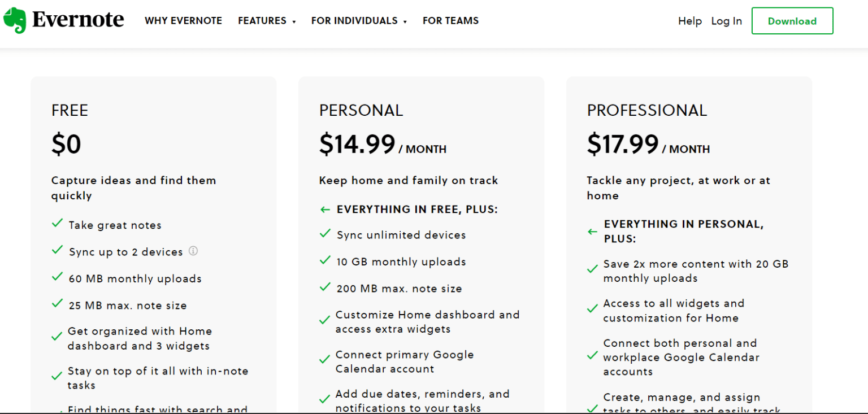
Task: Click the Professional $17.99 price heading
Action: (x=623, y=145)
